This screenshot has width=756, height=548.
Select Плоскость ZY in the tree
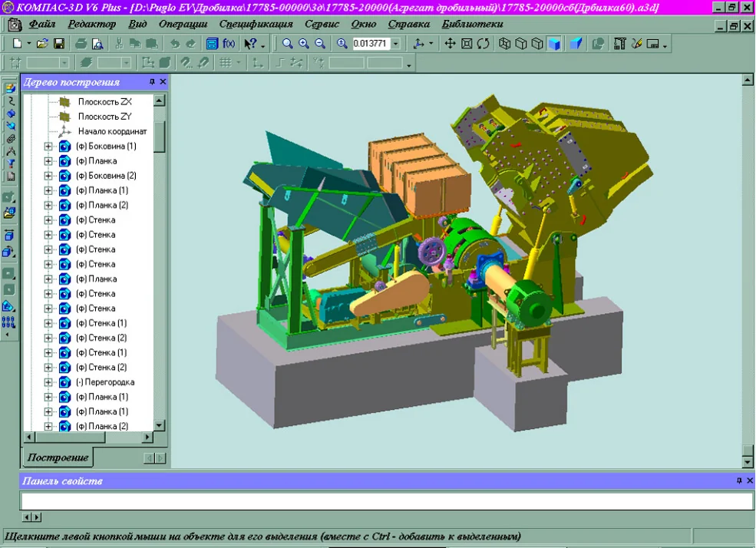click(104, 117)
